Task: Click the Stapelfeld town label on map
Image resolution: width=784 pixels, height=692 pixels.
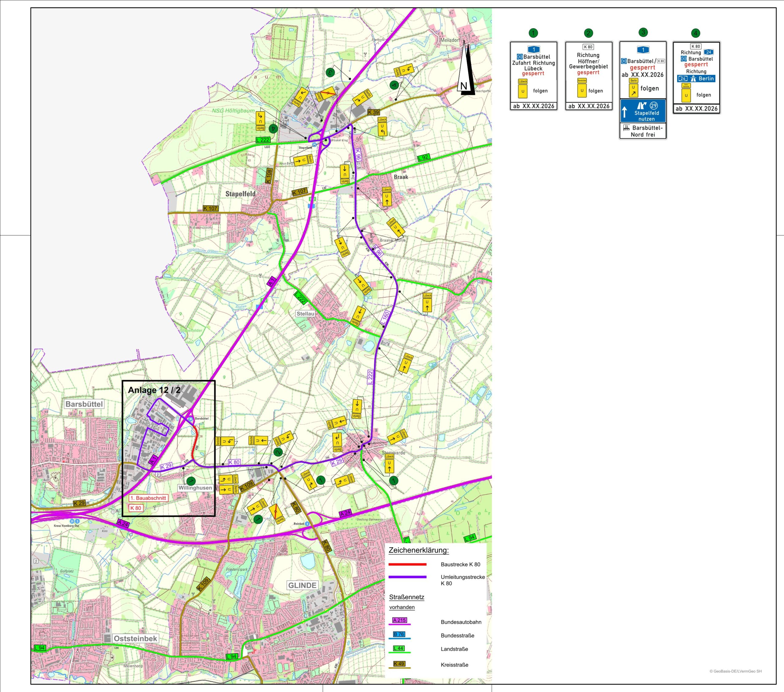Action: click(x=240, y=194)
